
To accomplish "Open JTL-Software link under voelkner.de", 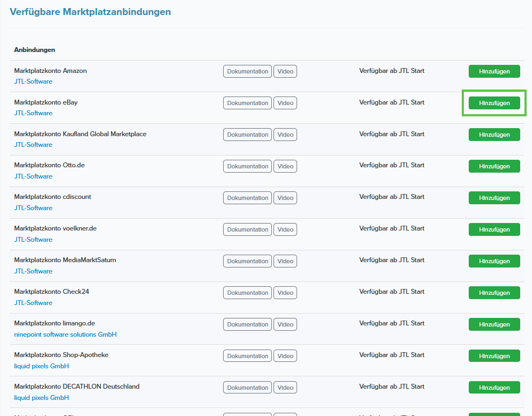I will (33, 240).
